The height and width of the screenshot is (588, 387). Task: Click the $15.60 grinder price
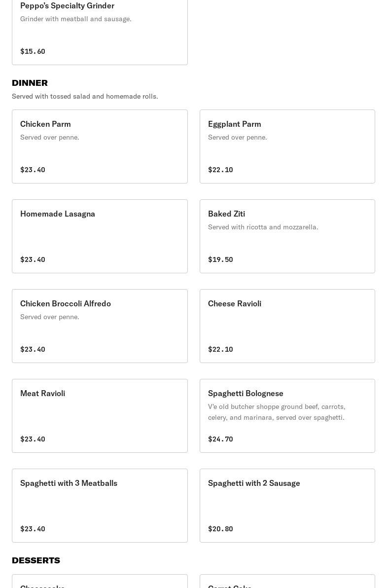pos(33,51)
